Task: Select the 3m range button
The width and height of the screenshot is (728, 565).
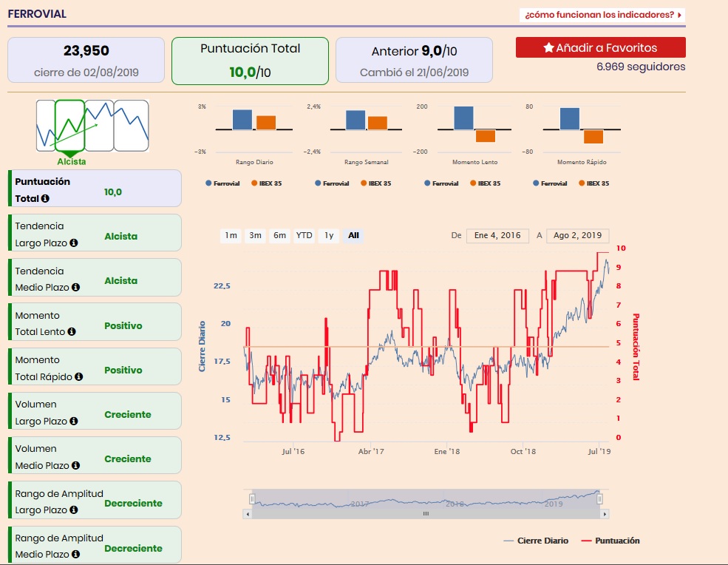Action: tap(256, 236)
